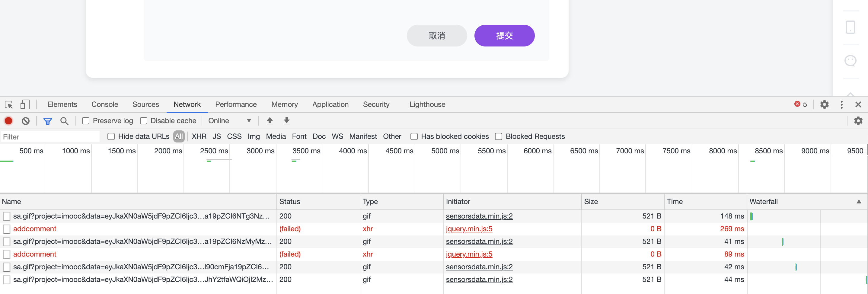Filter requests by Manifest
Viewport: 868px width, 294px height.
[x=363, y=136]
